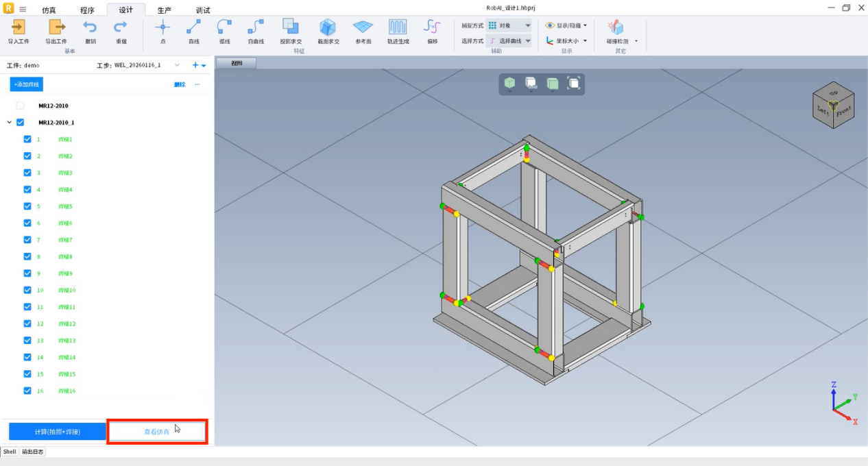Click the 查看仿真 button
This screenshot has height=466, width=868.
(157, 432)
